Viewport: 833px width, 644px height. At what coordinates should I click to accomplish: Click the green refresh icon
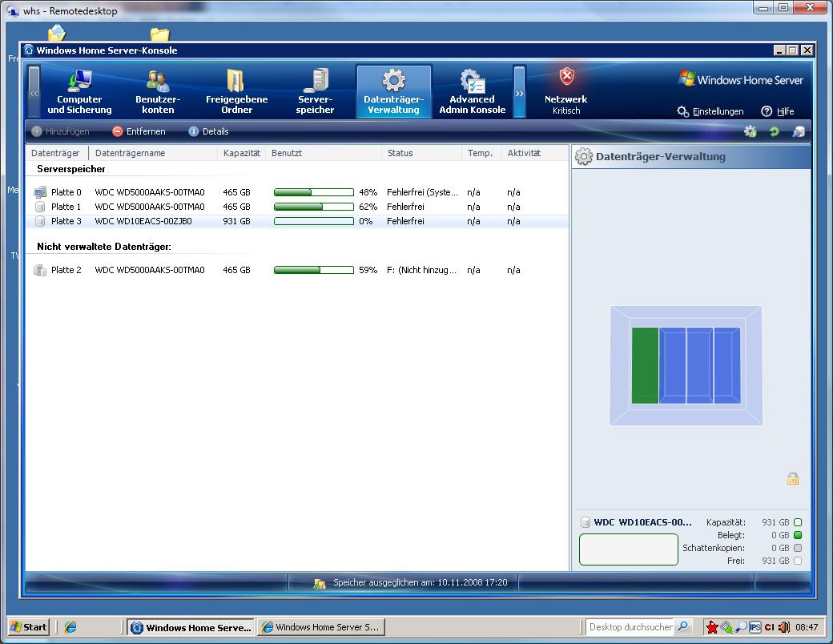[774, 131]
